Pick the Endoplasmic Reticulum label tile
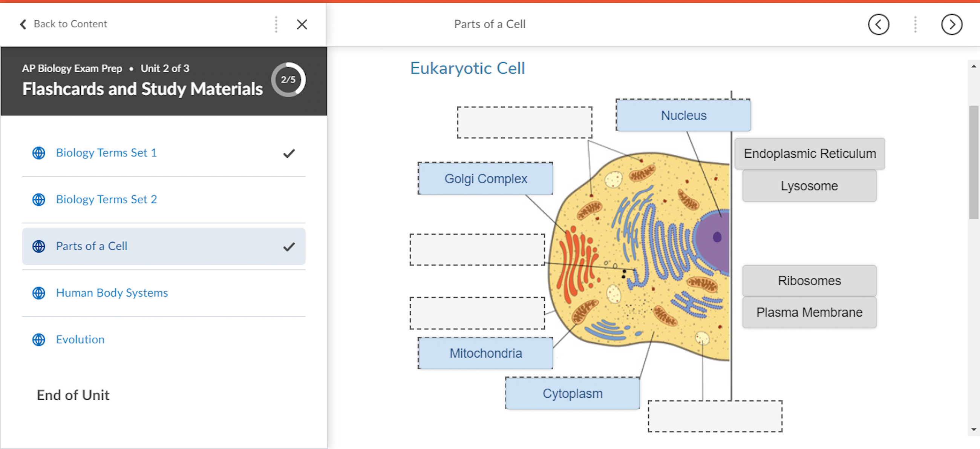980x449 pixels. pyautogui.click(x=809, y=154)
